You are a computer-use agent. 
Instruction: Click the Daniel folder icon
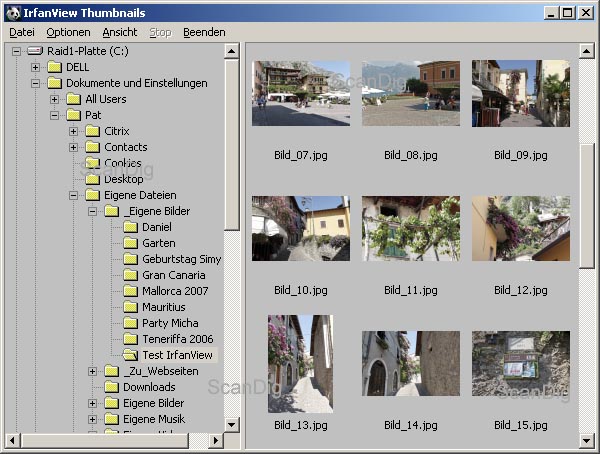coord(130,227)
